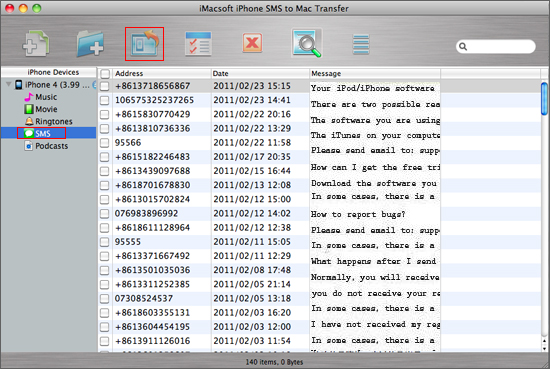Check the box for +8613501035036

pos(105,270)
